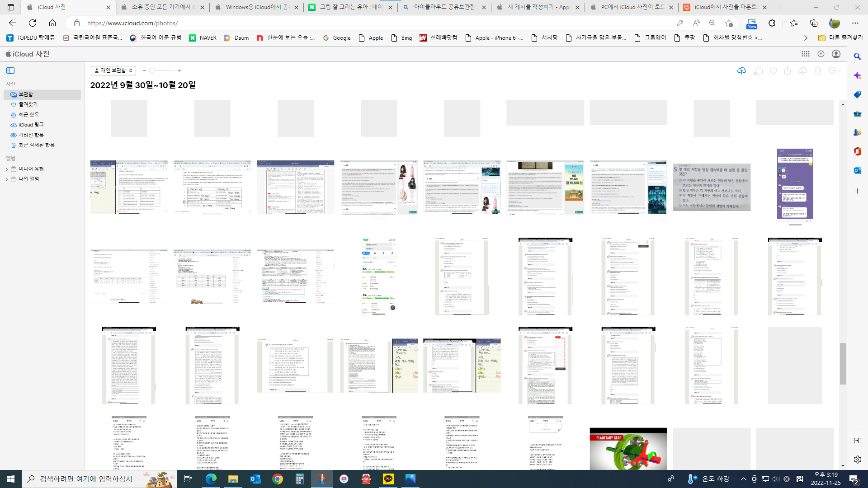Open the 개인 보관함 library dropdown
Viewport: 868px width, 488px height.
pos(113,70)
